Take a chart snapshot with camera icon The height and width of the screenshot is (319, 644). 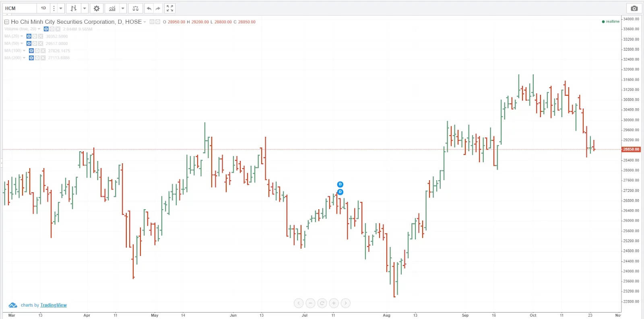point(634,8)
